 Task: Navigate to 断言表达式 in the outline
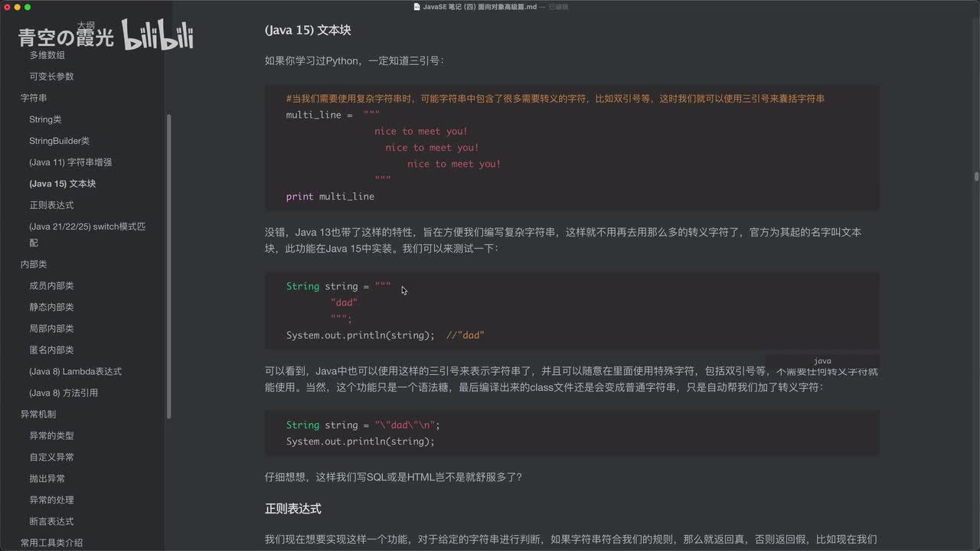[51, 521]
